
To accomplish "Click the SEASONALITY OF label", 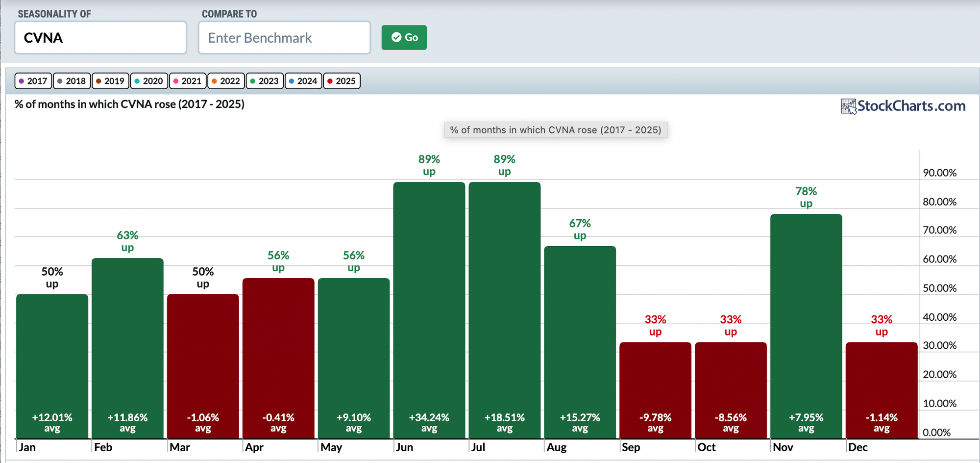I will (x=54, y=14).
